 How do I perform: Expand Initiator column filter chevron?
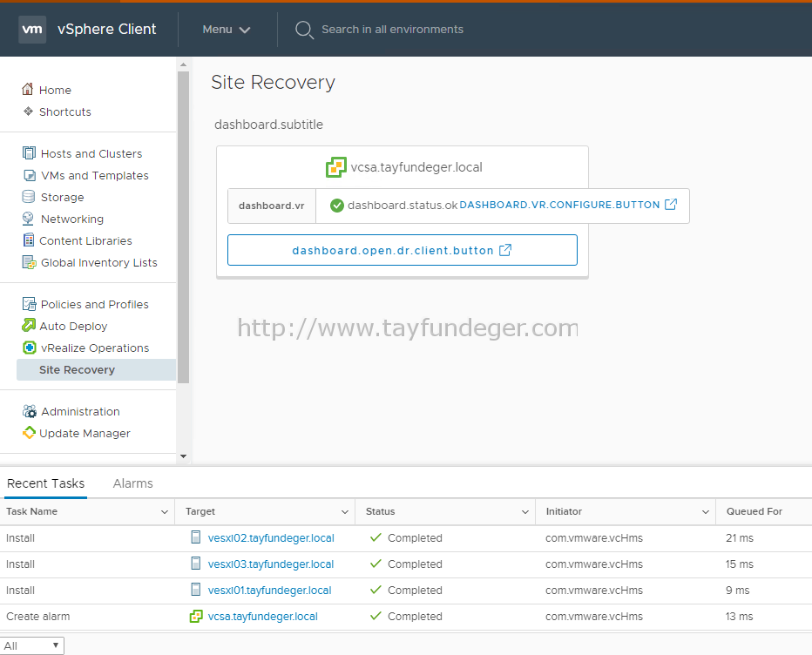pyautogui.click(x=705, y=511)
